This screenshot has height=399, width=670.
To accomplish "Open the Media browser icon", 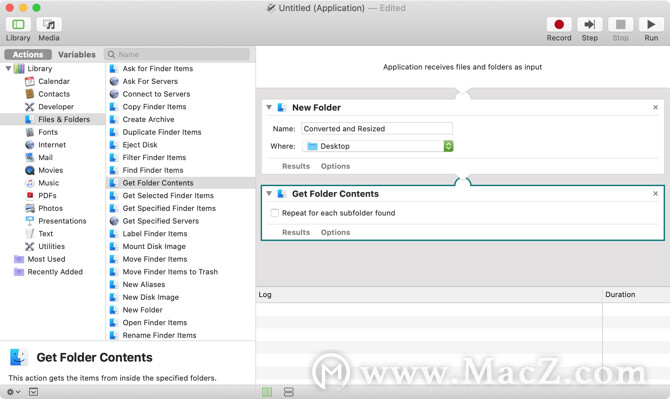I will (49, 24).
